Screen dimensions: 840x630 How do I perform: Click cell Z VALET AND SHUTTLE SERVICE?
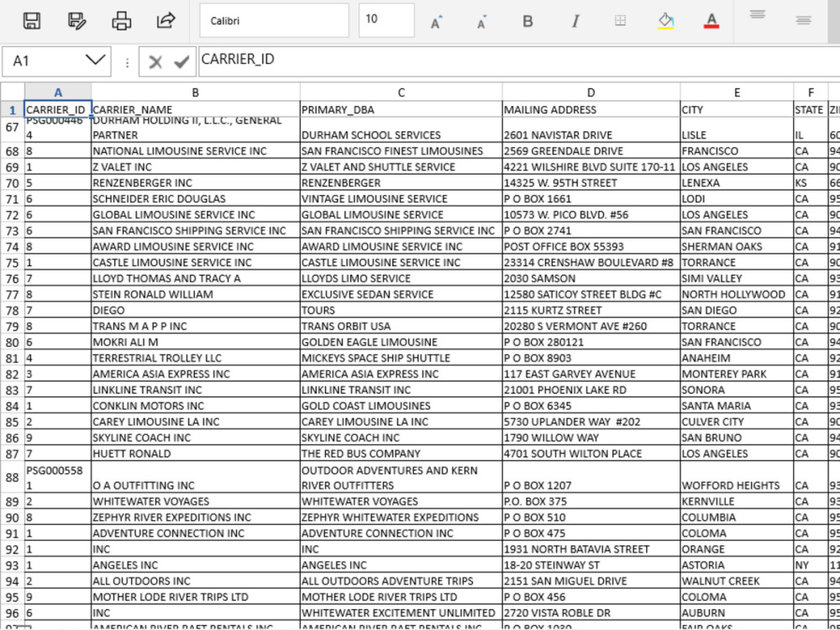(402, 166)
